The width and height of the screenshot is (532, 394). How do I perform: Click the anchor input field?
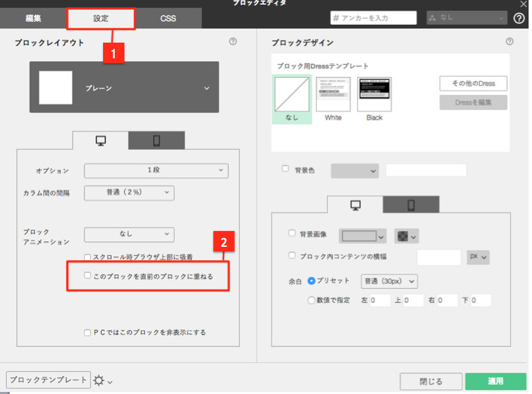coord(373,18)
